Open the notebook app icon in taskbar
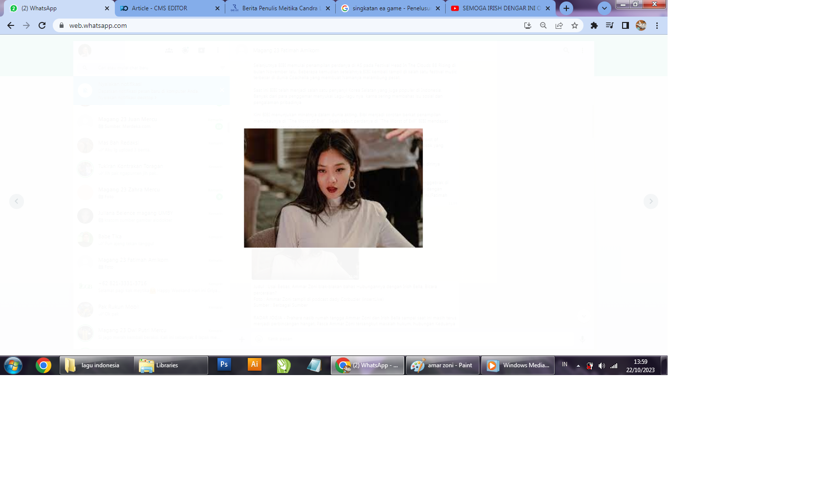The height and width of the screenshot is (504, 820). pyautogui.click(x=314, y=365)
